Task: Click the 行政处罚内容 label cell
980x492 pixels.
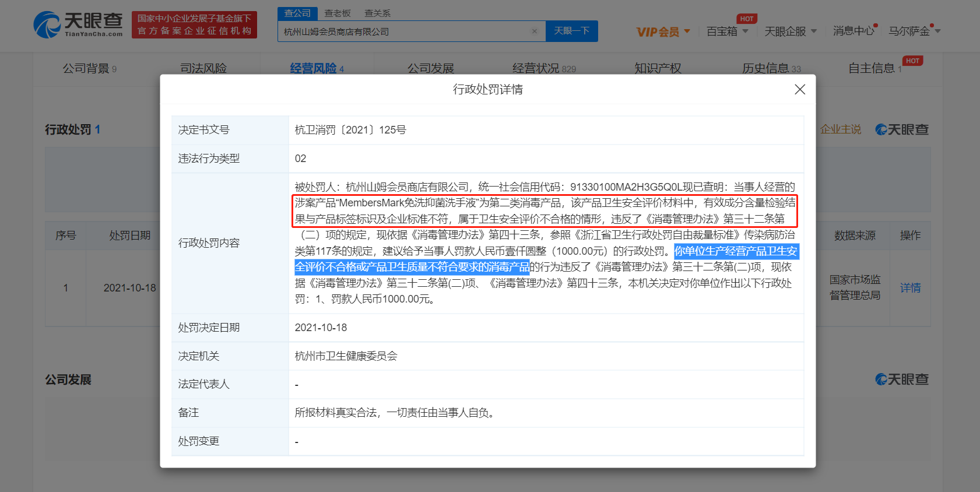Action: click(x=230, y=243)
